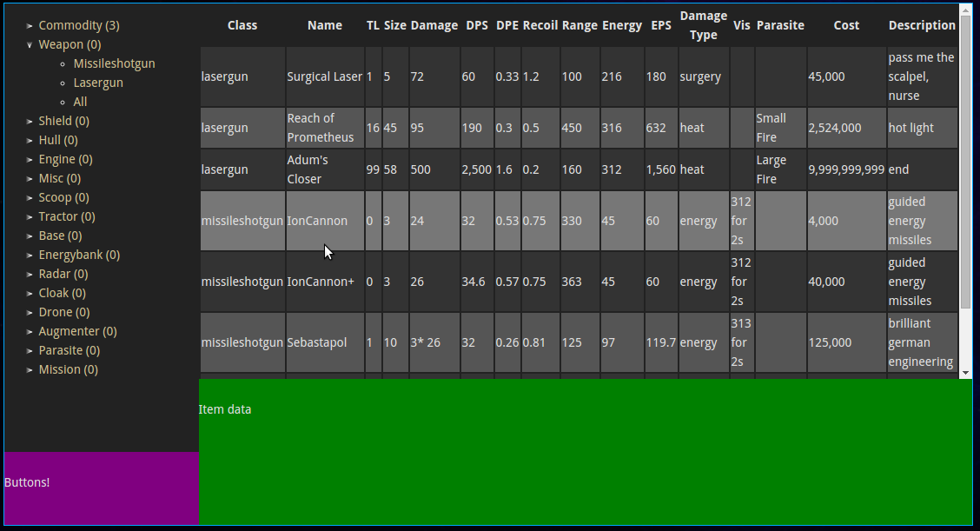Select Lasergun subcategory
The image size is (980, 531).
point(98,83)
